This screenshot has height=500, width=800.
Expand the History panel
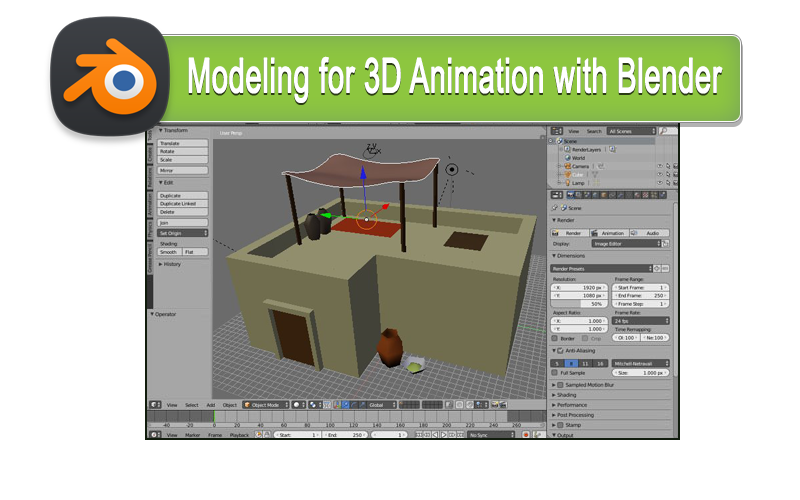(170, 264)
